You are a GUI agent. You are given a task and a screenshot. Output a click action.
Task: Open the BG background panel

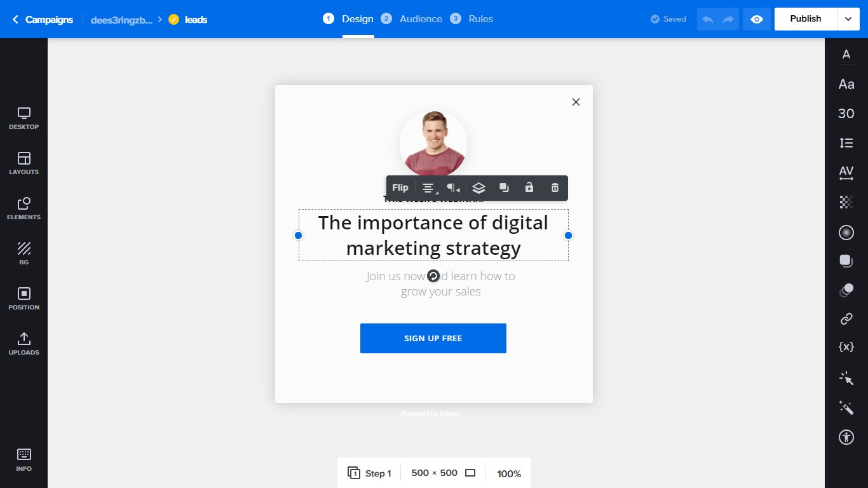(24, 254)
